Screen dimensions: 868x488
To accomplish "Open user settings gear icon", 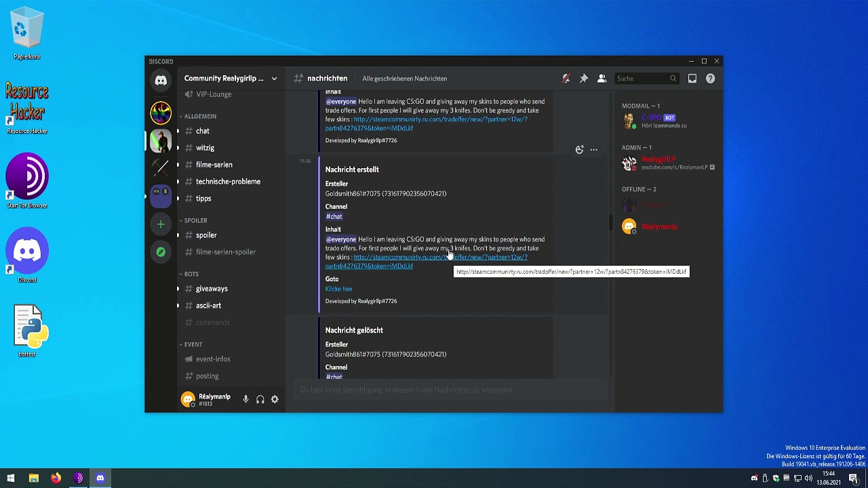I will pos(275,400).
